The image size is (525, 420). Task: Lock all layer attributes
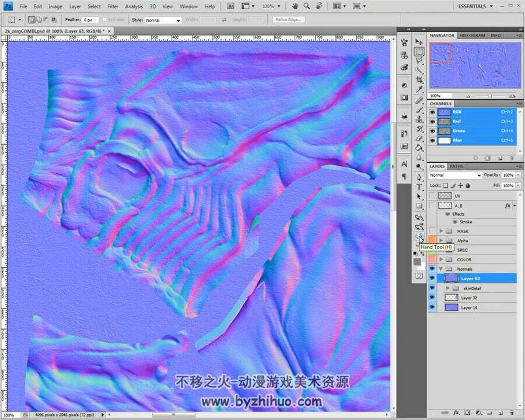(x=468, y=185)
